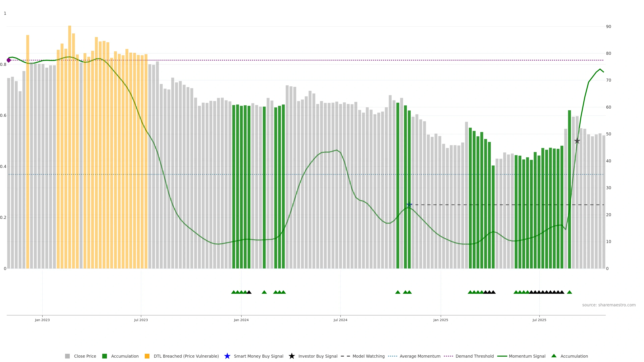The width and height of the screenshot is (644, 362).
Task: Click the black star icon in legend
Action: (291, 356)
